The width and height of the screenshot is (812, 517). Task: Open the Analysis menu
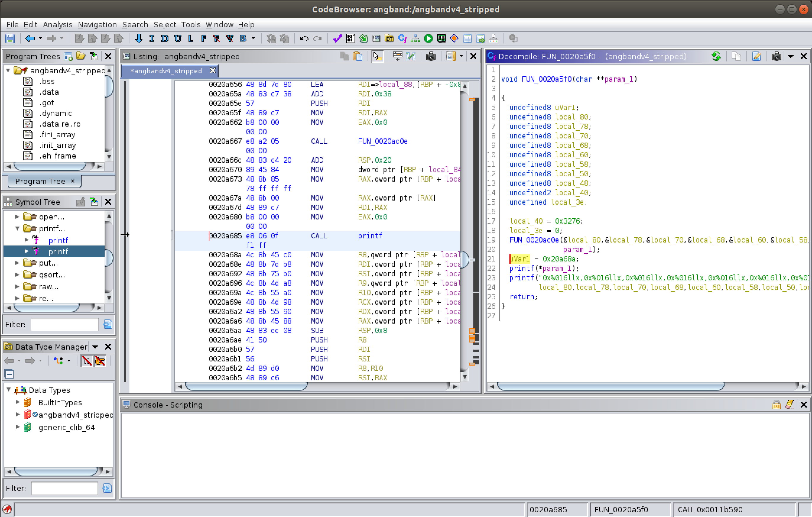point(57,25)
